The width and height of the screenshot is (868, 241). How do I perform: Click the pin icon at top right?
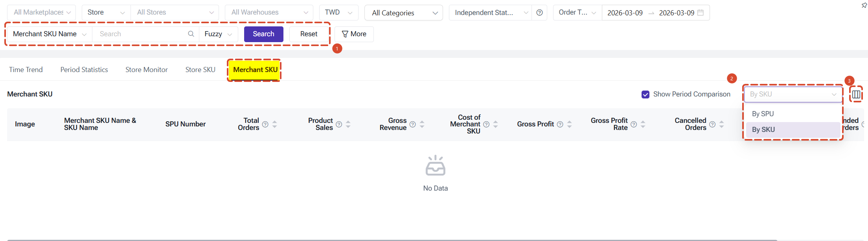[x=864, y=5]
